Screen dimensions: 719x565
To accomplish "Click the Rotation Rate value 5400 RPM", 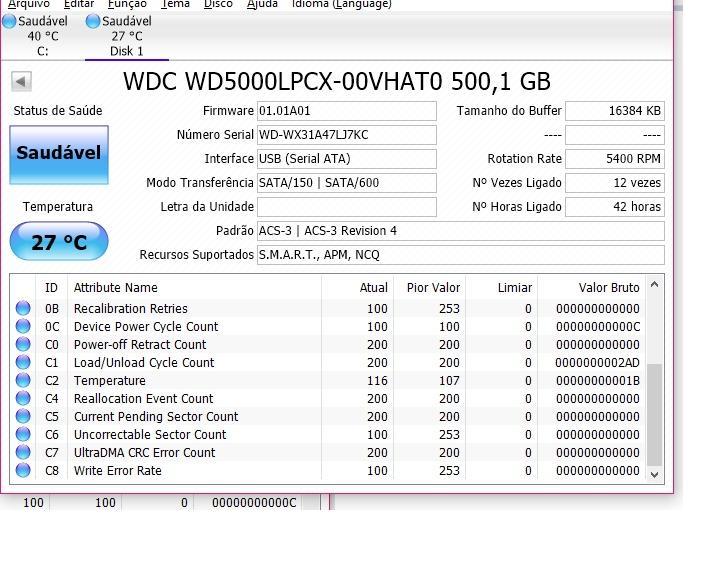I will (x=615, y=159).
